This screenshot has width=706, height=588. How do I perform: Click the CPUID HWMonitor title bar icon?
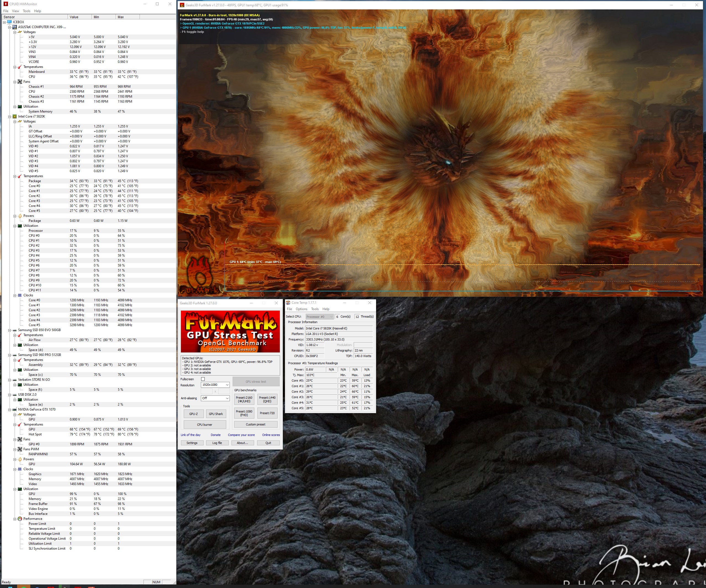(5, 4)
